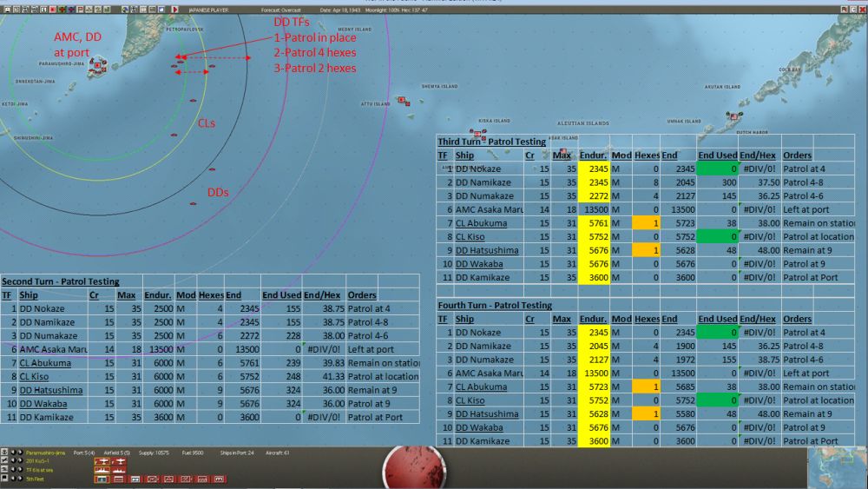
Task: Toggle the first aircraft filter button in bottom panel
Action: [102, 462]
